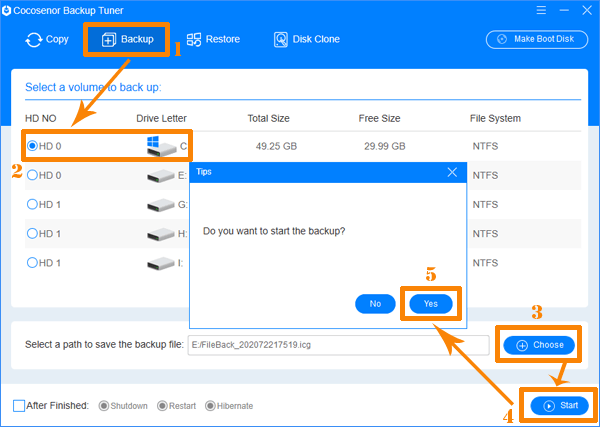This screenshot has height=427, width=600.
Task: Open the Restore tab
Action: pyautogui.click(x=213, y=39)
